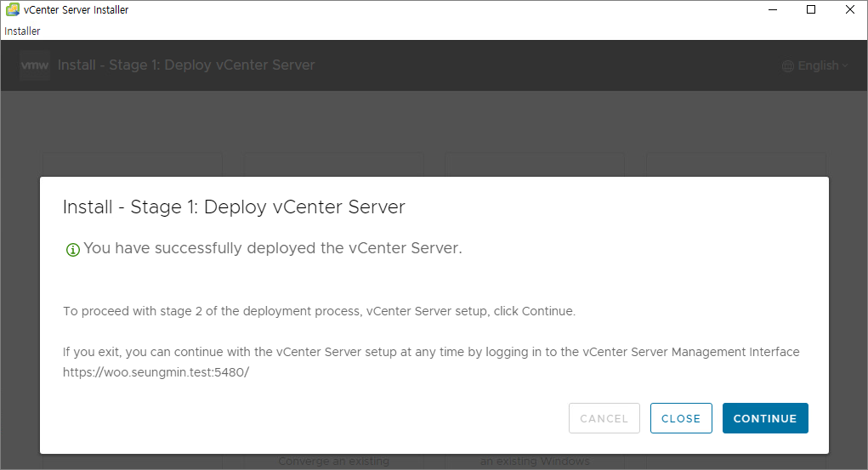The height and width of the screenshot is (470, 868).
Task: Click the greyed-out CANCEL button
Action: [604, 418]
